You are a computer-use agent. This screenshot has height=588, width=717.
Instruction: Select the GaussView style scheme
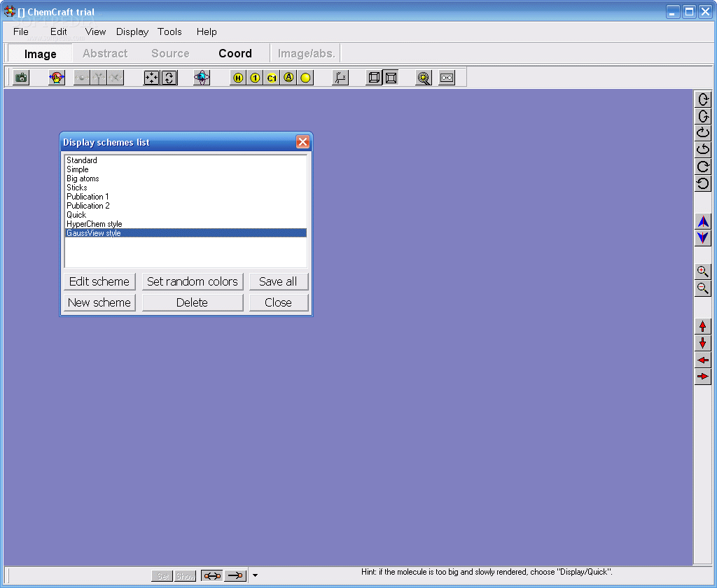coord(186,233)
